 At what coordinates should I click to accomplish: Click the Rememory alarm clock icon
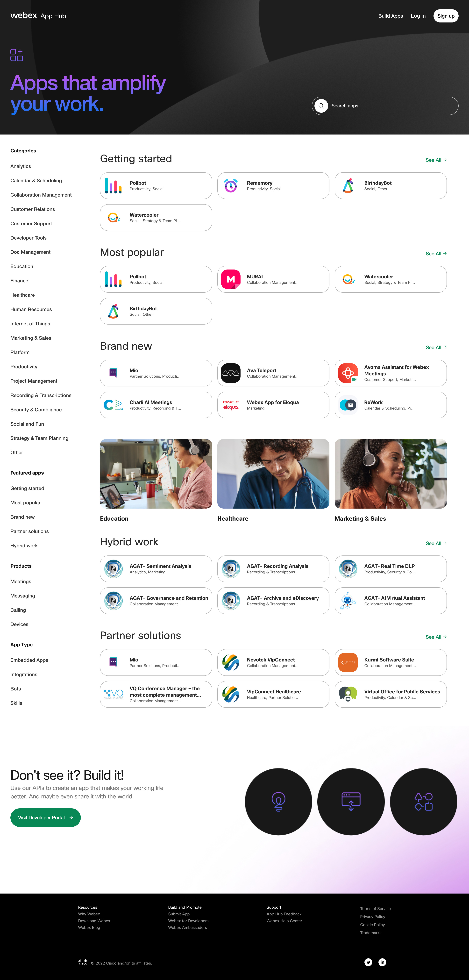[x=230, y=186]
